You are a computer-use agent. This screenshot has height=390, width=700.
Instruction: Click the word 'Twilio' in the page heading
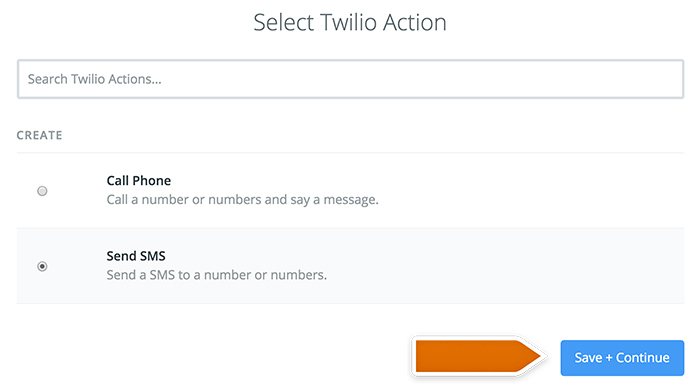[x=349, y=22]
